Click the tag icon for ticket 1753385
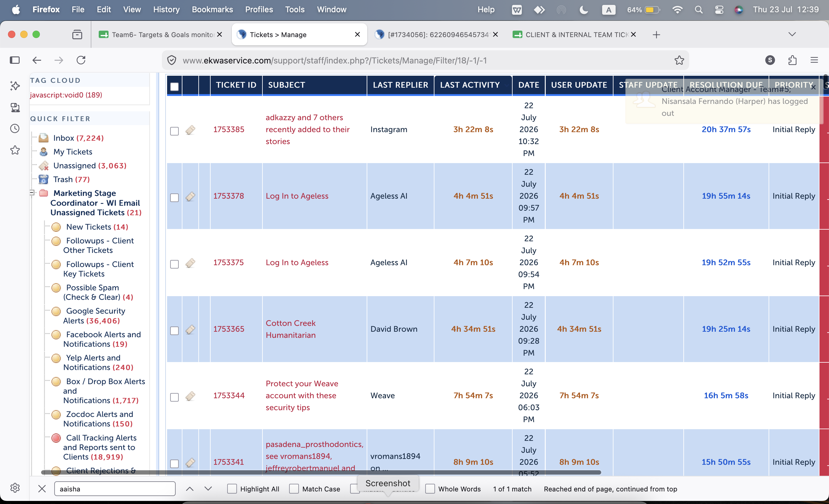The height and width of the screenshot is (504, 829). (x=190, y=130)
